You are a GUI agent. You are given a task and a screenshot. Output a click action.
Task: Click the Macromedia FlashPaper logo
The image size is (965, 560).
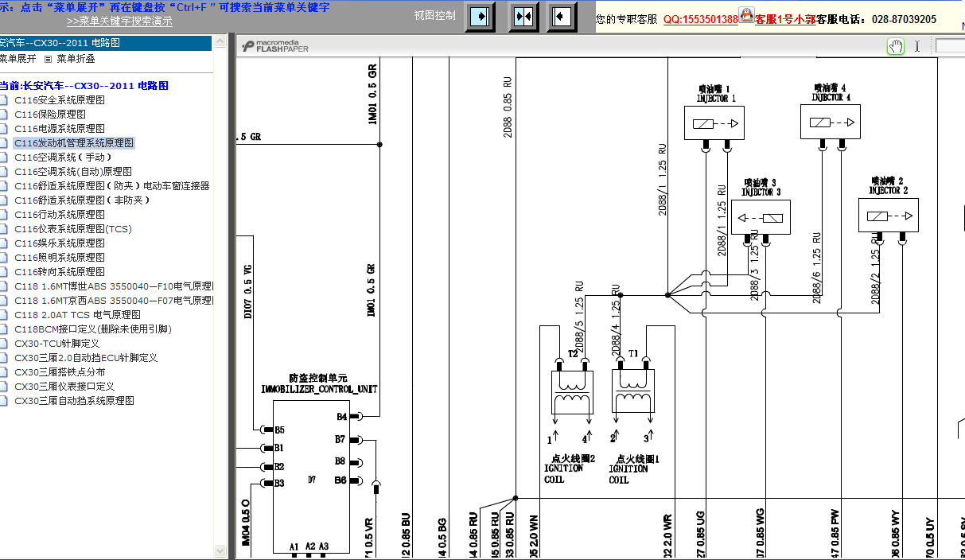[276, 45]
